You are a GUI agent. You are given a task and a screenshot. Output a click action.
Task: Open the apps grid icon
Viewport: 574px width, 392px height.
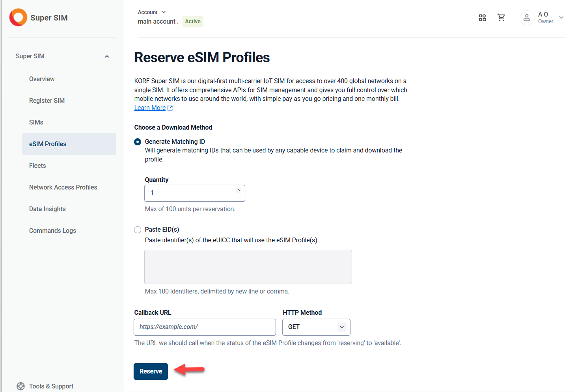coord(482,18)
